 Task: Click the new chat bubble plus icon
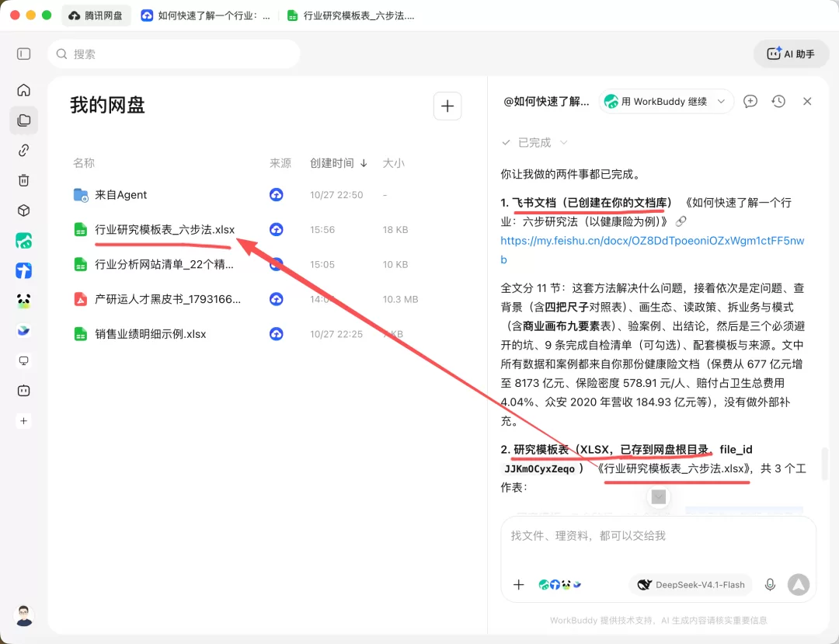[x=750, y=101]
